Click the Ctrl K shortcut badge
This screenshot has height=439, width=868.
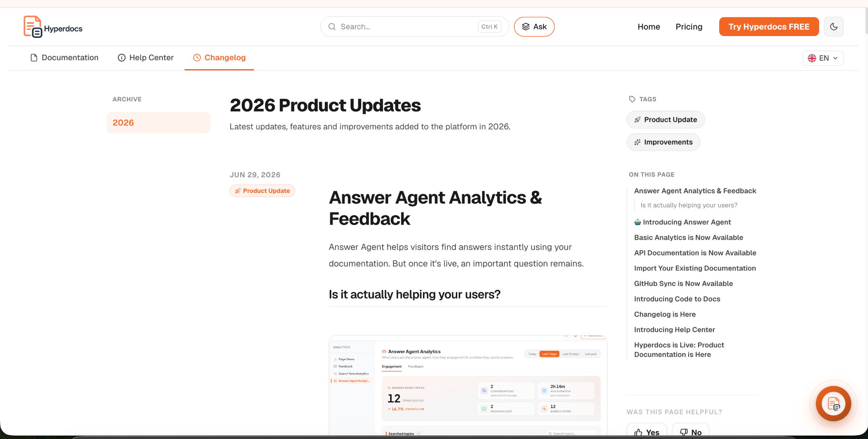pyautogui.click(x=489, y=27)
